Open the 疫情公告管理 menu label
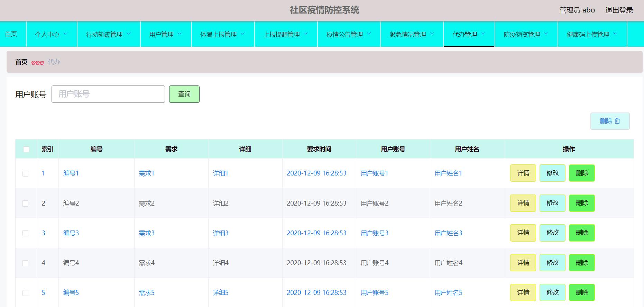 (345, 35)
